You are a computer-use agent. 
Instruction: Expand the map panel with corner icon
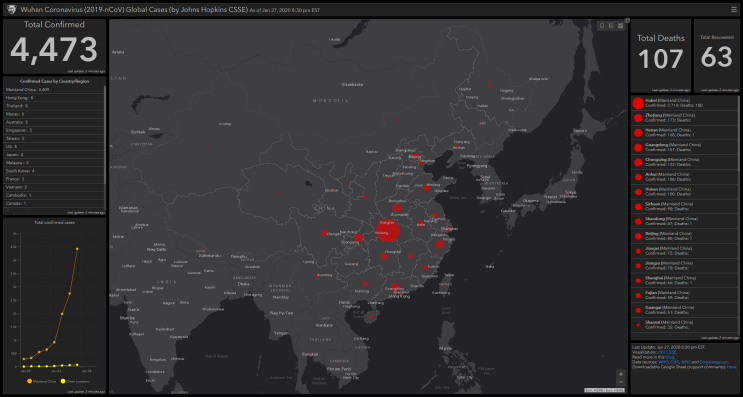coord(627,20)
